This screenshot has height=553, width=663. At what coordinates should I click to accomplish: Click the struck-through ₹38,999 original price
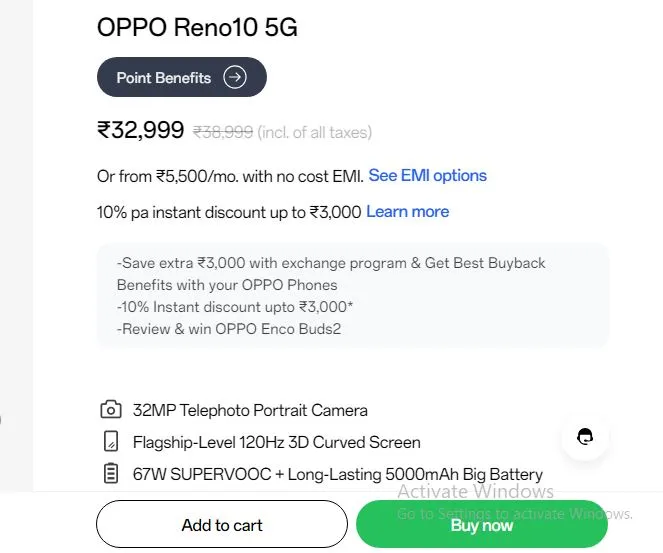[223, 132]
